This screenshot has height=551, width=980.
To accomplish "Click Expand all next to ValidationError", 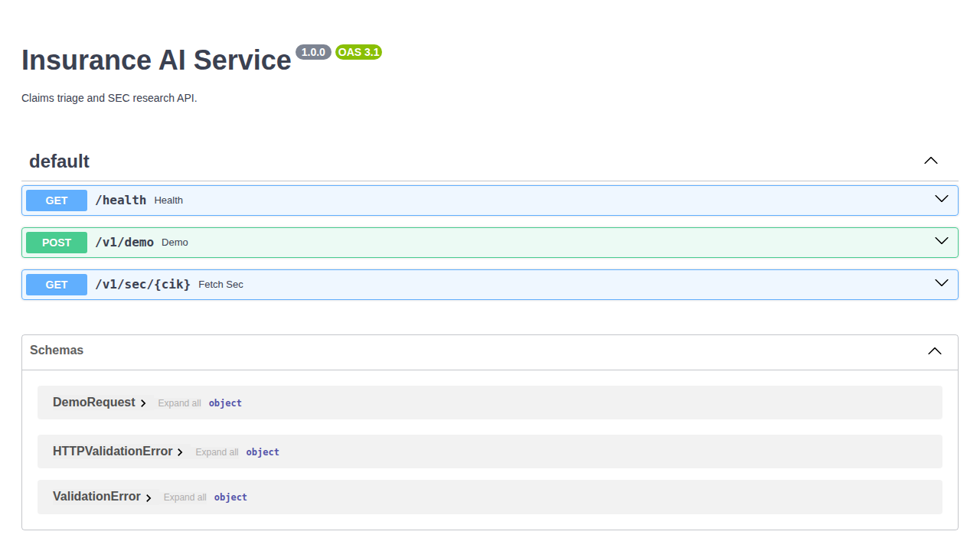I will (185, 497).
